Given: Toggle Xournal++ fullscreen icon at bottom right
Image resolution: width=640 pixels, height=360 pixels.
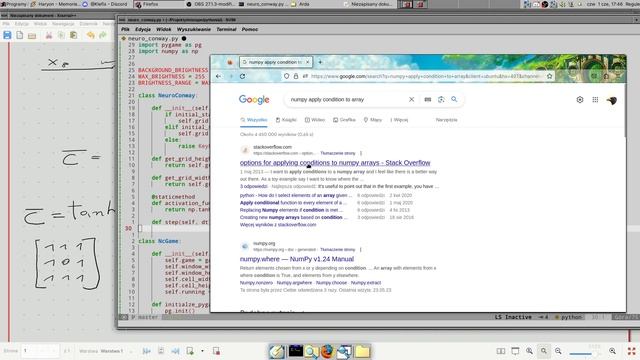Looking at the screenshot, I should 631,351.
